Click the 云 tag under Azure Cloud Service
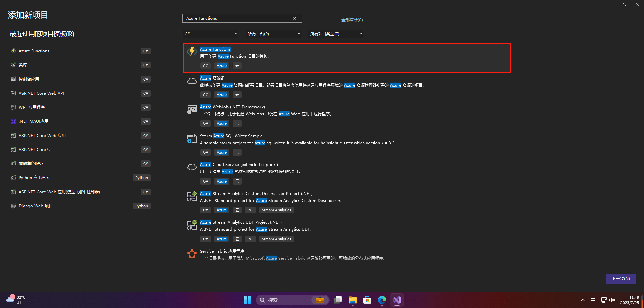This screenshot has width=644, height=308. (237, 181)
